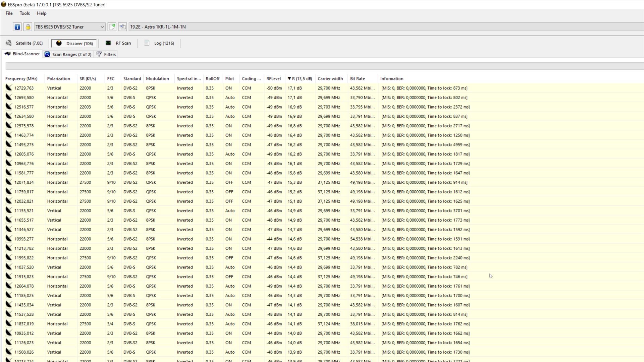644x362 pixels.
Task: Select the Discover (106) toggle button
Action: (74, 44)
